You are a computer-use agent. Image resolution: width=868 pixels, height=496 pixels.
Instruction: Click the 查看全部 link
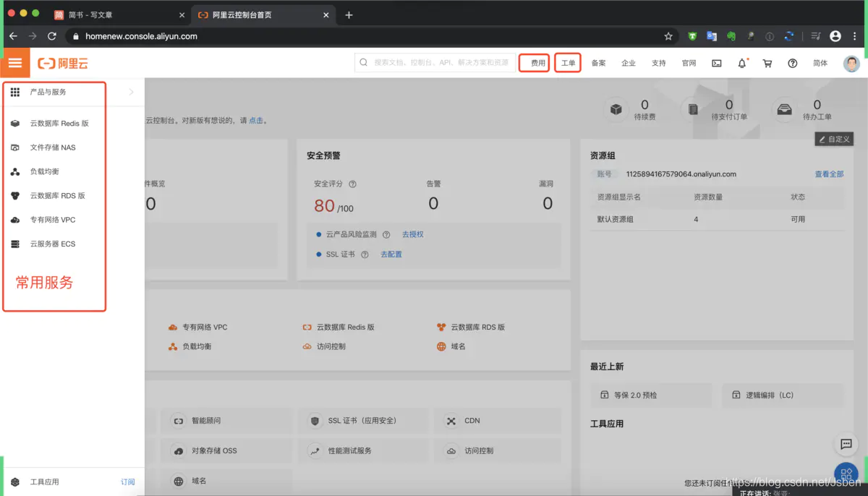tap(829, 174)
